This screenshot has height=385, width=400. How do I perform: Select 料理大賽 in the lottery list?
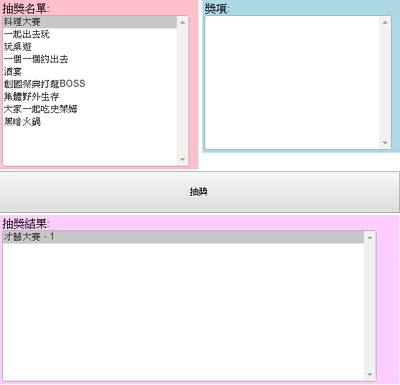90,22
